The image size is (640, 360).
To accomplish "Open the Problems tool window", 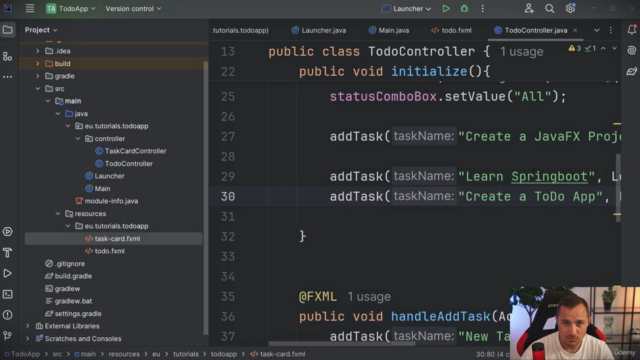I will (x=7, y=315).
